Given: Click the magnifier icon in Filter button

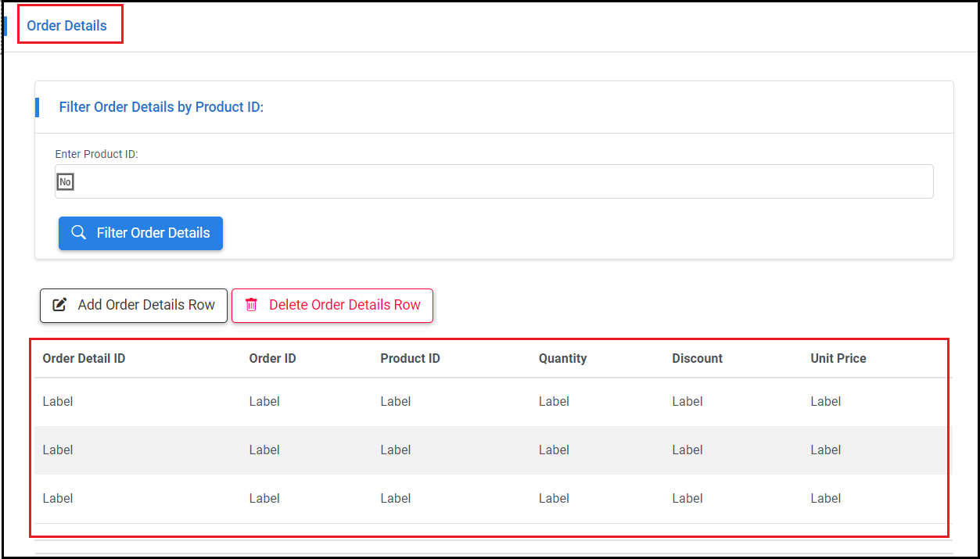Looking at the screenshot, I should [78, 233].
